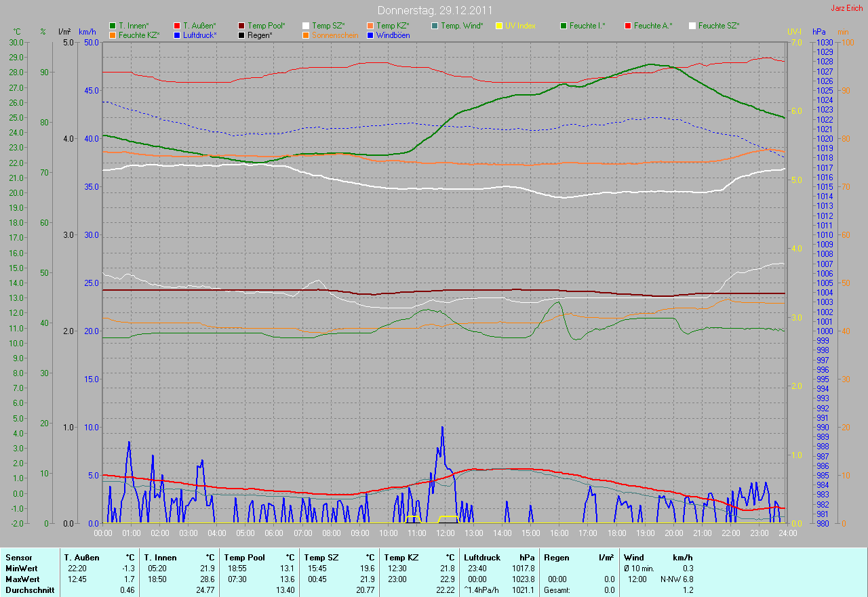Click the green T. Innen legend swatch
868x597 pixels.
point(113,26)
